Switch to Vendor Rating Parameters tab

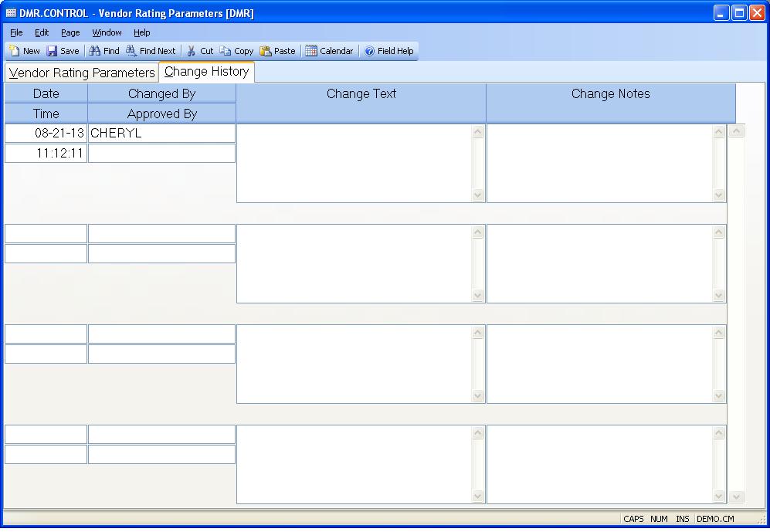tap(82, 73)
